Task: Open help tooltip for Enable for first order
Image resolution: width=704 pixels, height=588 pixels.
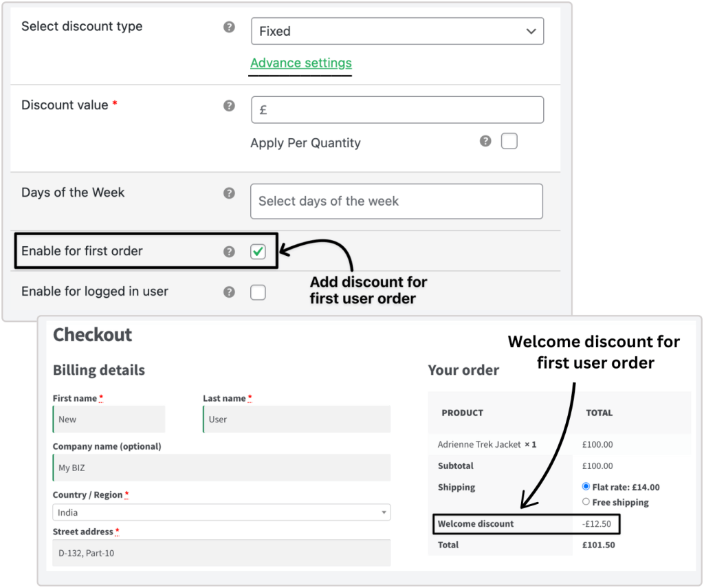Action: (x=229, y=252)
